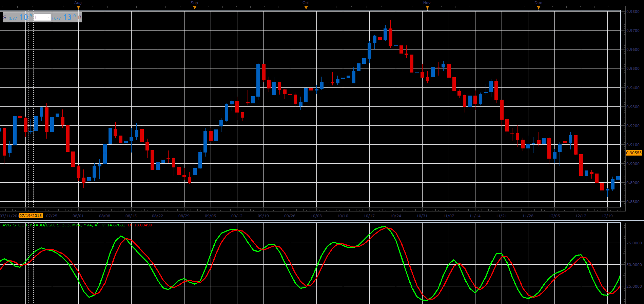Click the 08/29 date axis label
Image resolution: width=644 pixels, height=304 pixels.
coord(184,216)
